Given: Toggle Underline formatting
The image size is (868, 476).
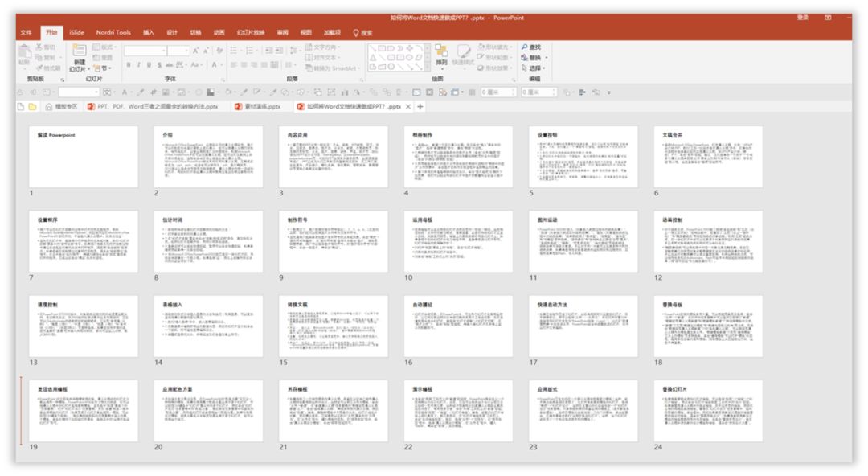Looking at the screenshot, I should point(149,65).
